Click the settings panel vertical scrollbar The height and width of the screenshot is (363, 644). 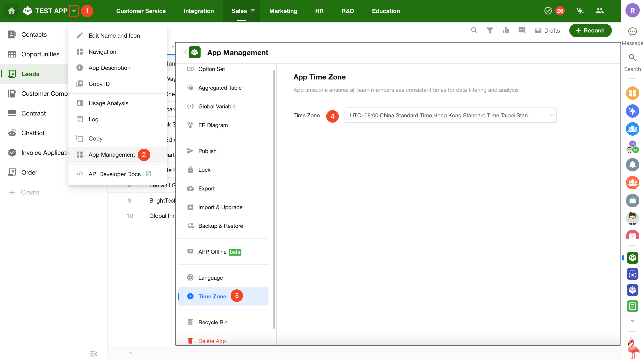274,199
